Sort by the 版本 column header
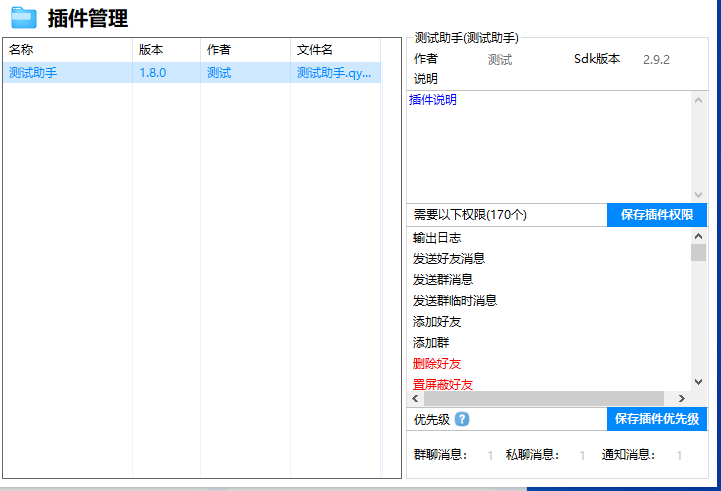 [x=166, y=50]
